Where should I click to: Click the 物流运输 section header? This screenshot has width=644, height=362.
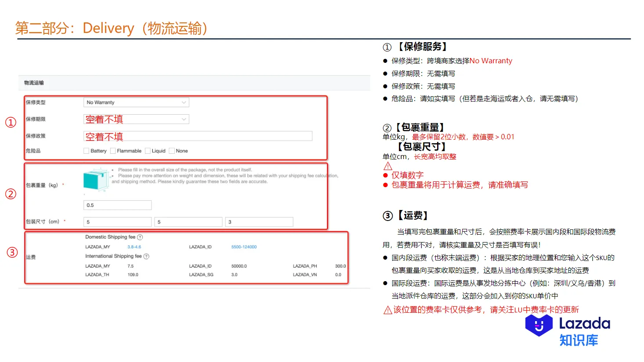pyautogui.click(x=33, y=82)
